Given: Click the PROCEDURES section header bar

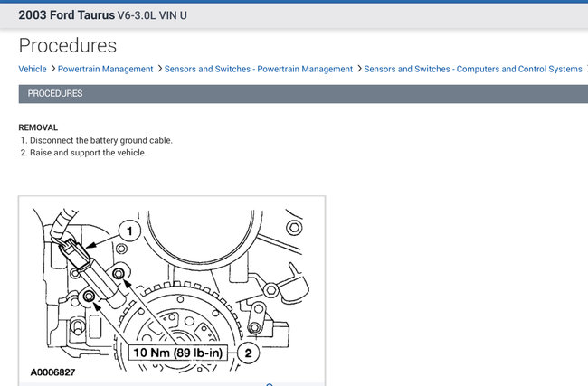Looking at the screenshot, I should 303,94.
